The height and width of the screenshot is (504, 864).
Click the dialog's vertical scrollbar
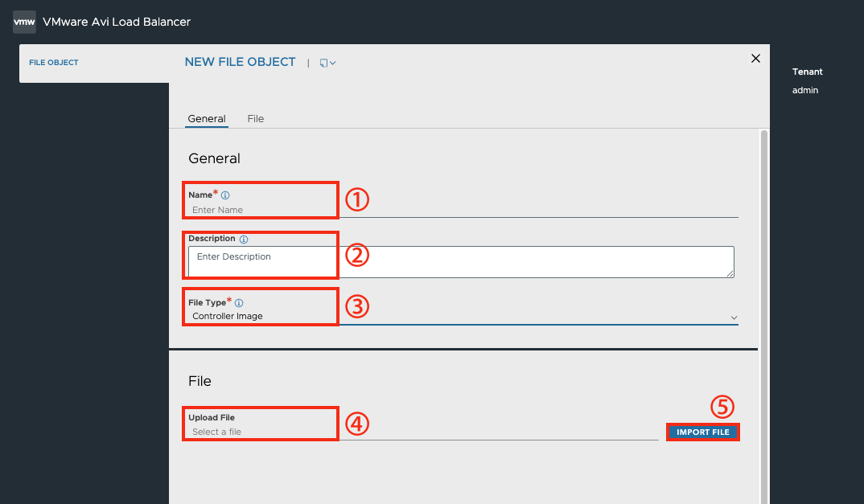click(x=763, y=316)
